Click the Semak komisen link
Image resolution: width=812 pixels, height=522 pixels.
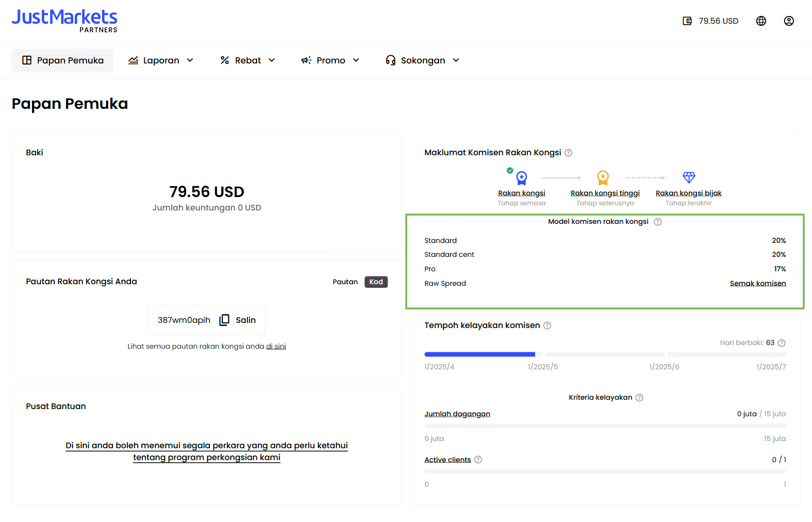point(758,284)
